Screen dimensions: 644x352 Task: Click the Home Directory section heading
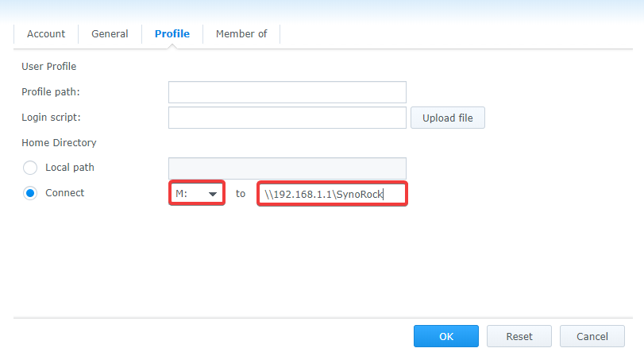(59, 142)
